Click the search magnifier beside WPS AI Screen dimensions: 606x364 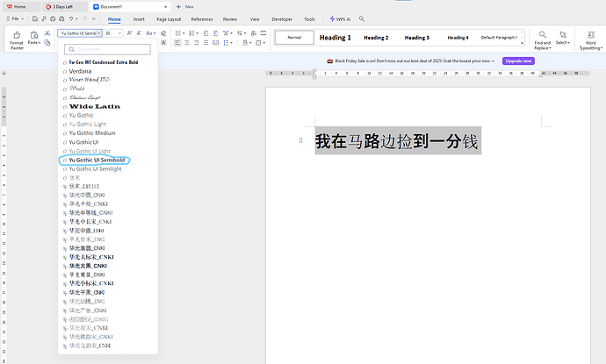click(362, 18)
